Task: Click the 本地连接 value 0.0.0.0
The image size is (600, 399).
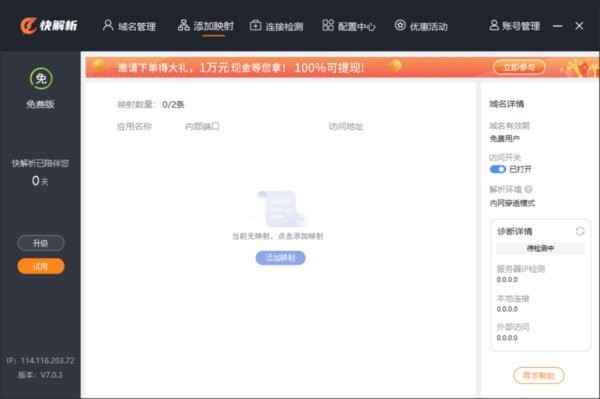Action: (x=507, y=309)
